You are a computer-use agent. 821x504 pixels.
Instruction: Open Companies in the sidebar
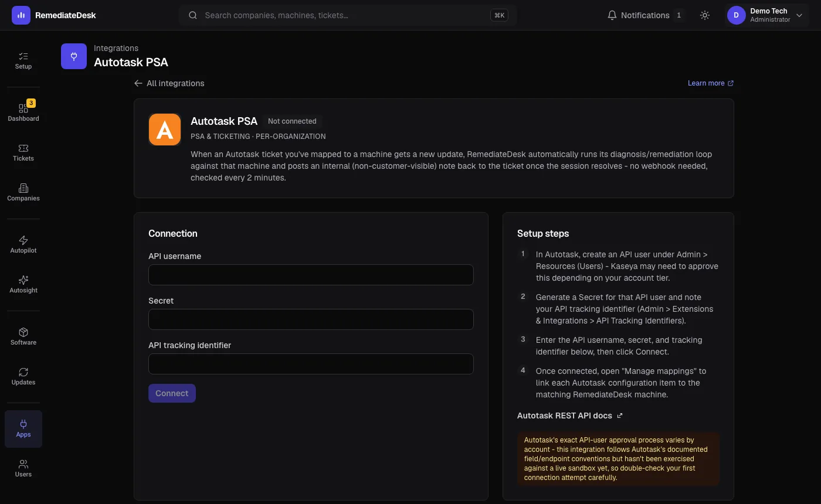click(23, 192)
